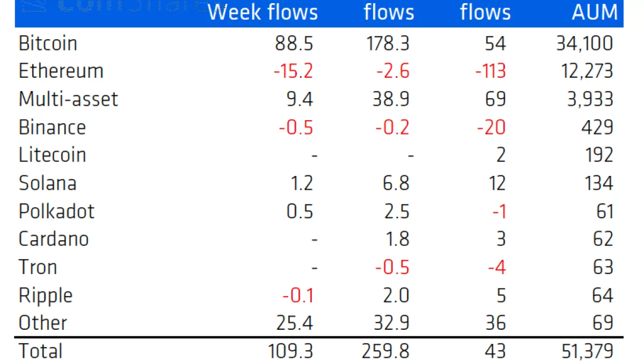The width and height of the screenshot is (644, 362).
Task: Click the Ripple row label
Action: coord(45,295)
